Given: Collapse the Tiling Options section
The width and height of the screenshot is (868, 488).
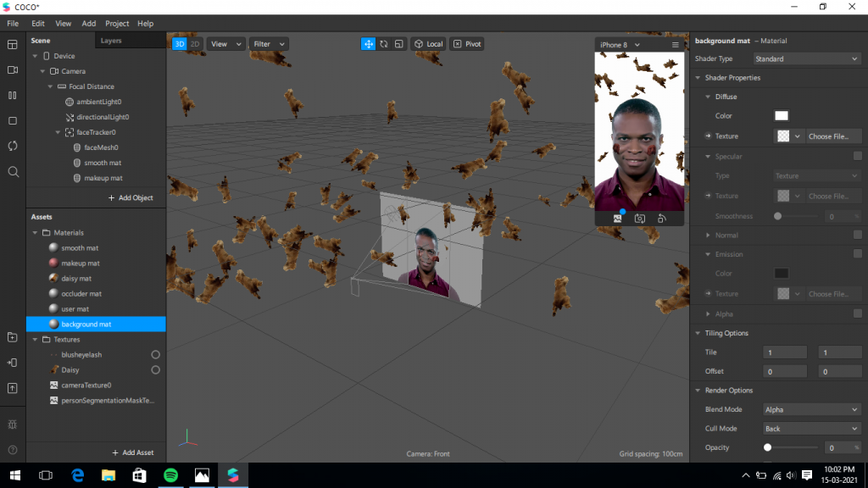Looking at the screenshot, I should coord(698,333).
